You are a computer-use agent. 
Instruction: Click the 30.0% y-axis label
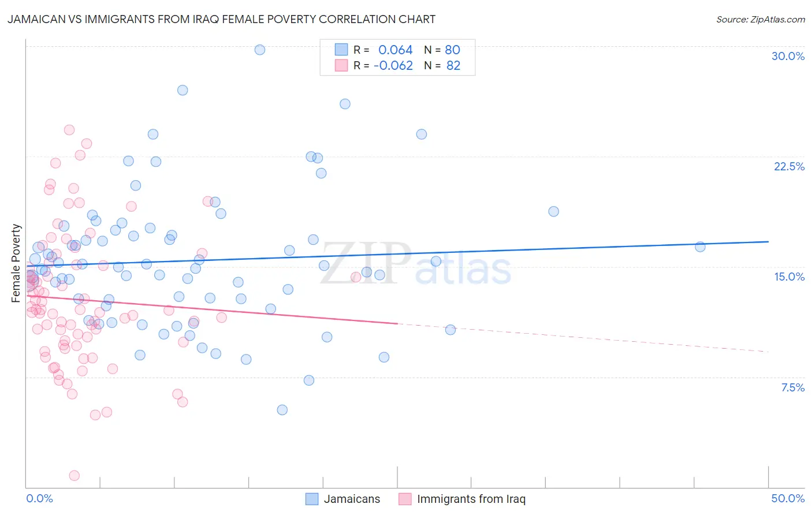tap(788, 56)
